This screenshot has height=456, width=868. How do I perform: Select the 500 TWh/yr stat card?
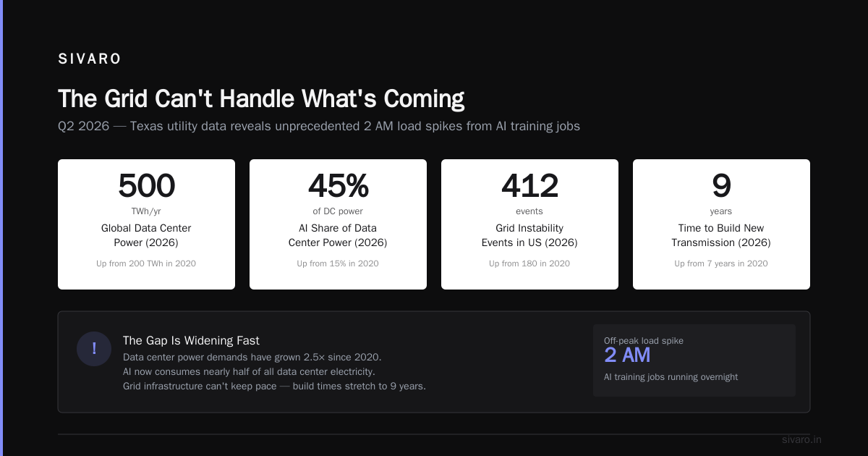(x=146, y=224)
